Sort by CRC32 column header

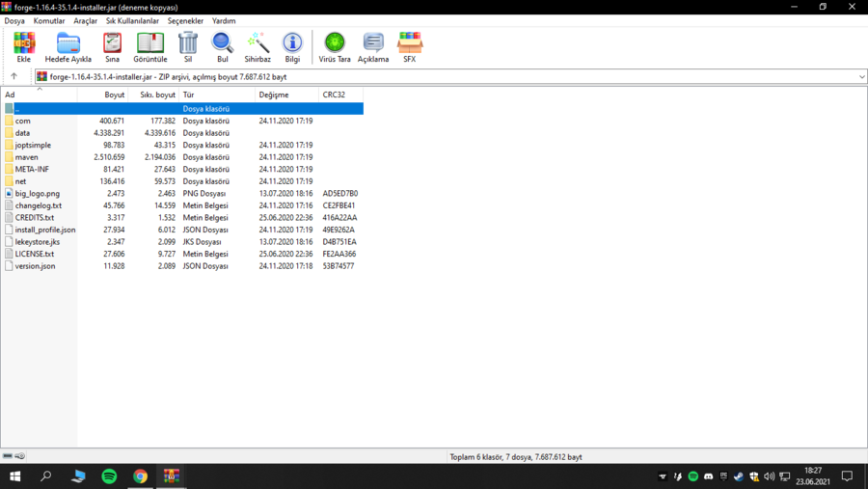click(x=341, y=95)
